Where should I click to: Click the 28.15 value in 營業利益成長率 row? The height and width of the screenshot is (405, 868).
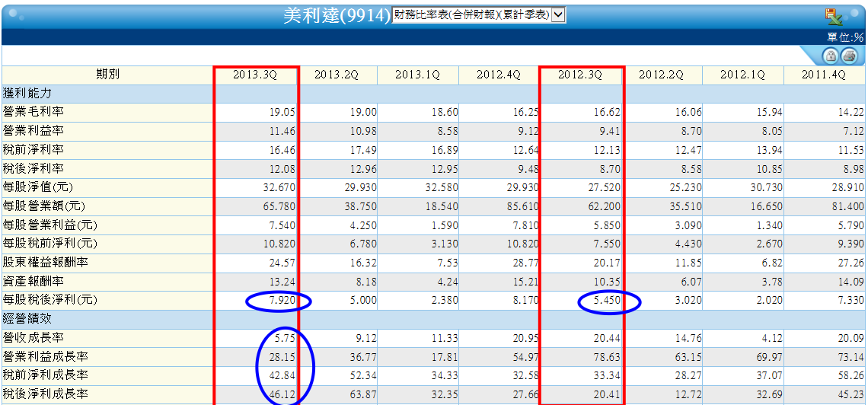pyautogui.click(x=284, y=357)
